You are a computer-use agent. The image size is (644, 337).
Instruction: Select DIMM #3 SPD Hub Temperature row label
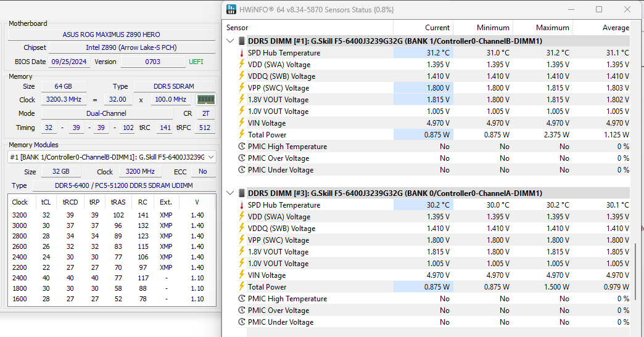coord(284,205)
